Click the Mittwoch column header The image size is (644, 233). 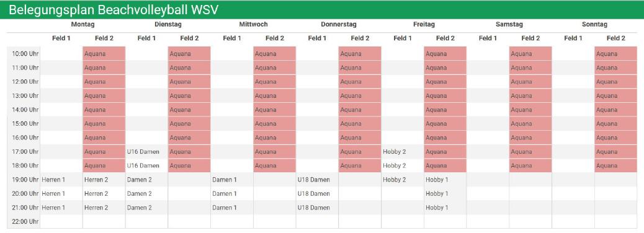pos(253,24)
